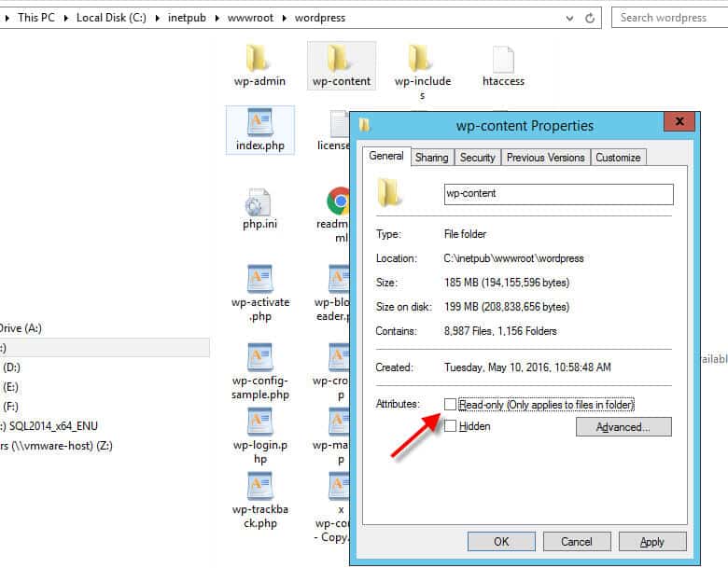Click Local Disk (C:) in address path

click(111, 18)
